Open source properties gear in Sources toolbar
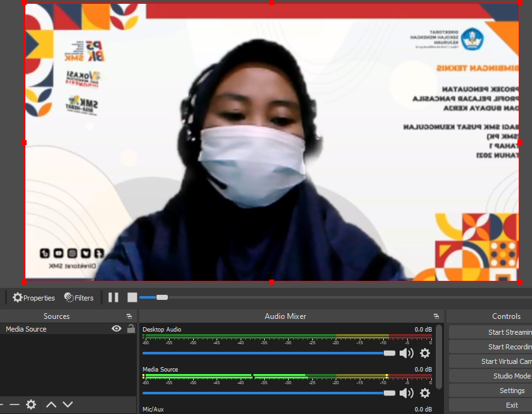Screen dimensions: 532x414 click(x=31, y=404)
